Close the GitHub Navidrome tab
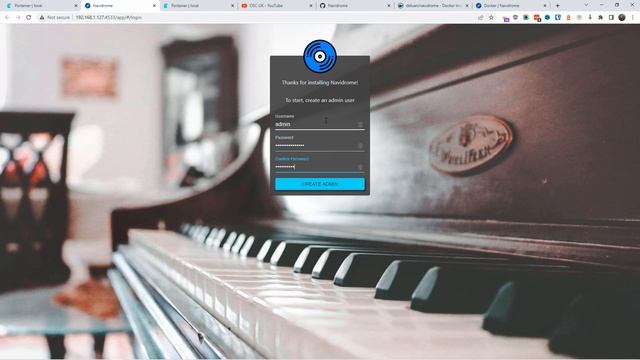Screen dimensions: 640x360 pos(389,6)
